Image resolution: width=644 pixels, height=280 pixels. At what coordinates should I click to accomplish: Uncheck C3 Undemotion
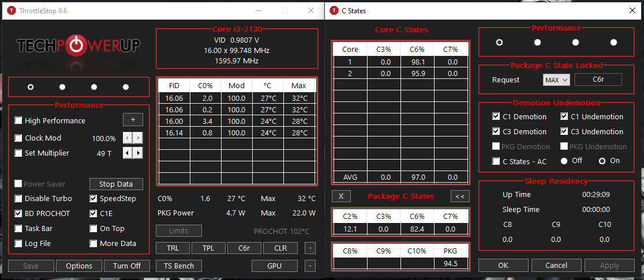tap(564, 131)
